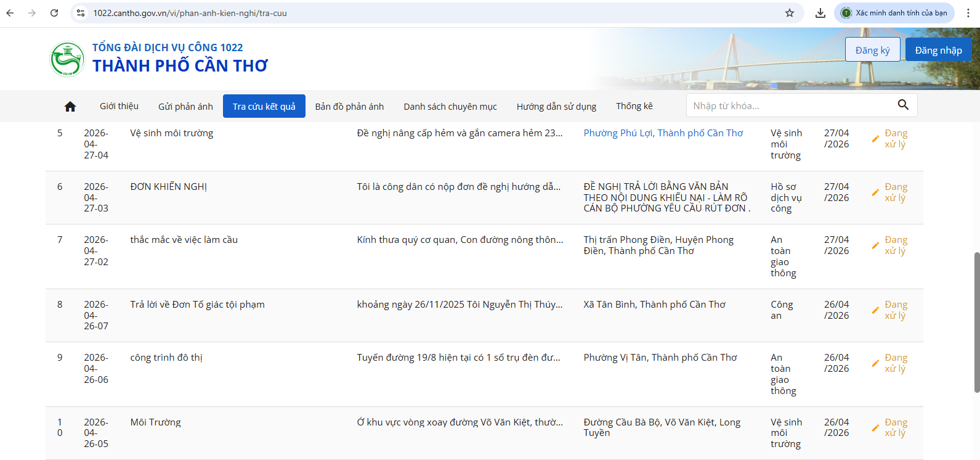Open Danh sách chuyên mục menu item
980x460 pixels.
click(x=450, y=106)
